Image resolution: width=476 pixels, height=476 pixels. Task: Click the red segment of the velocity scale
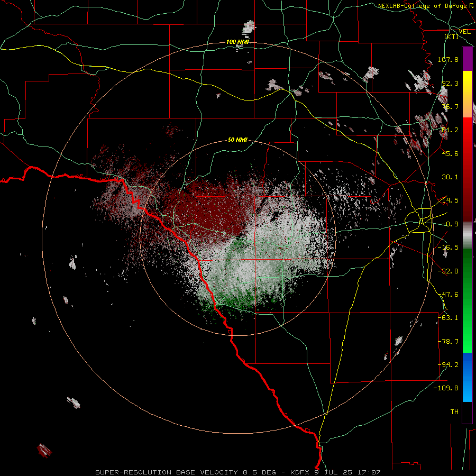[x=467, y=169]
